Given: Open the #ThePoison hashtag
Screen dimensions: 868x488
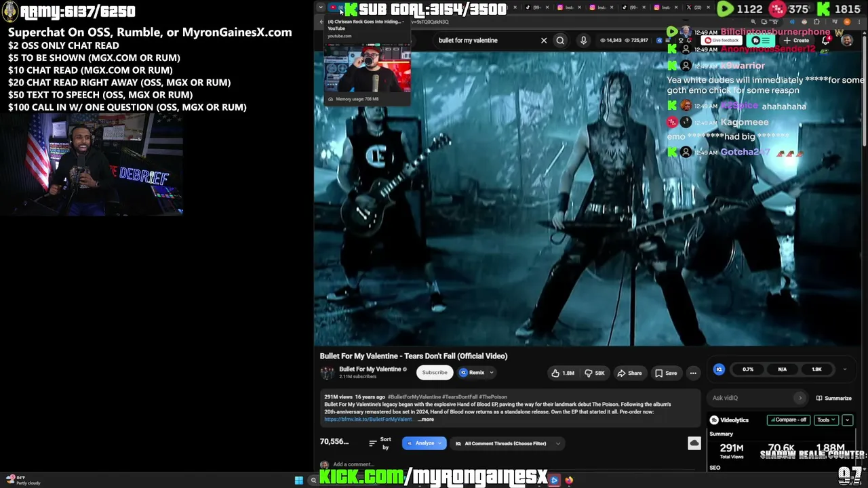Looking at the screenshot, I should click(493, 397).
